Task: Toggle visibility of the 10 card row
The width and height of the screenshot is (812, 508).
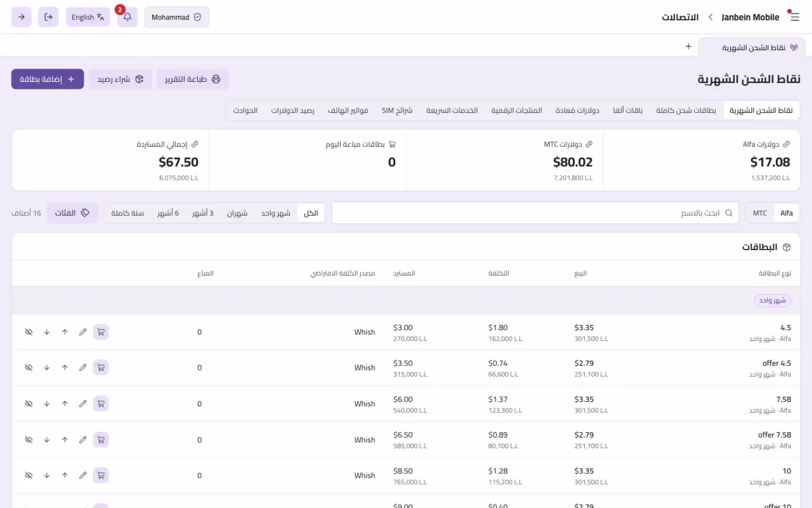Action: pos(29,476)
